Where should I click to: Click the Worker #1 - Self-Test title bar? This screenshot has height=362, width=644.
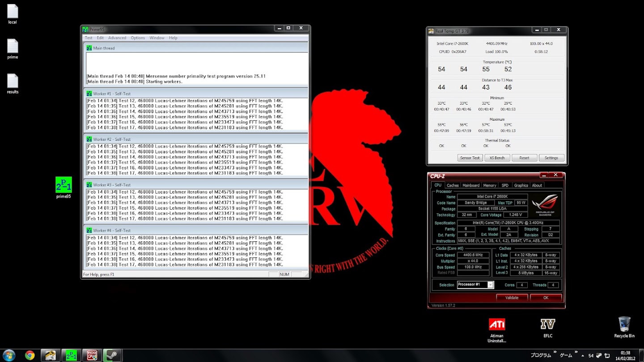(x=196, y=93)
